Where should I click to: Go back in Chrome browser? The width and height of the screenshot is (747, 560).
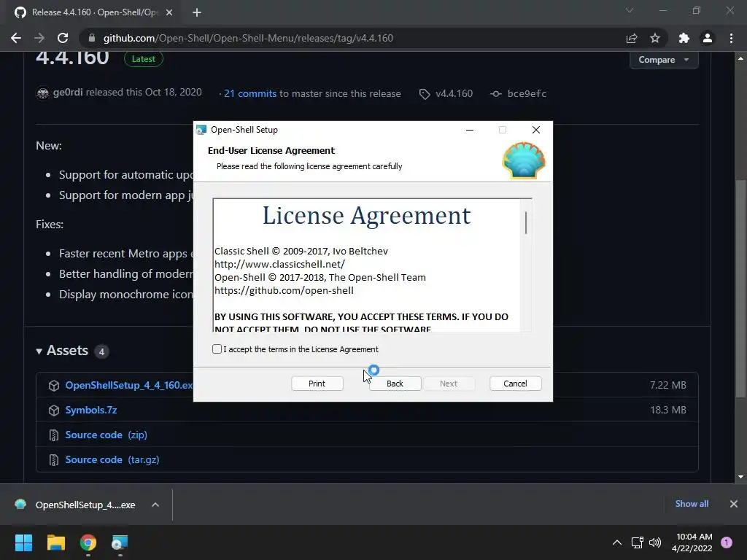(x=16, y=38)
